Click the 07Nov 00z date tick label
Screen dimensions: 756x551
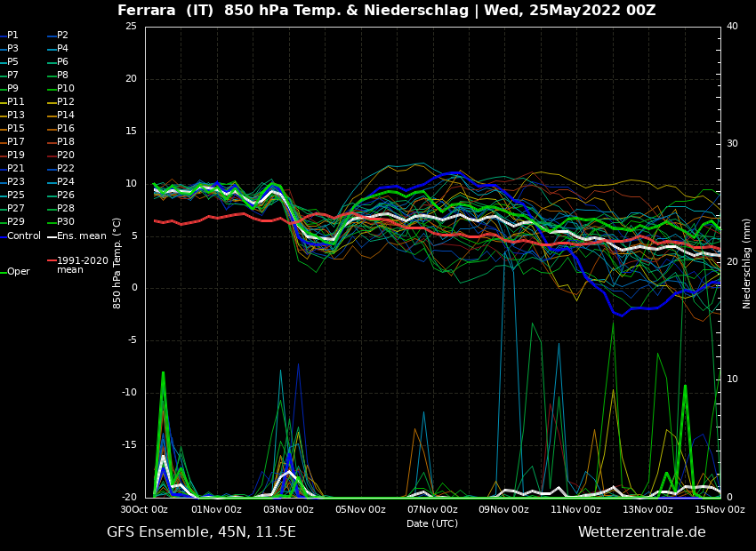coord(432,509)
